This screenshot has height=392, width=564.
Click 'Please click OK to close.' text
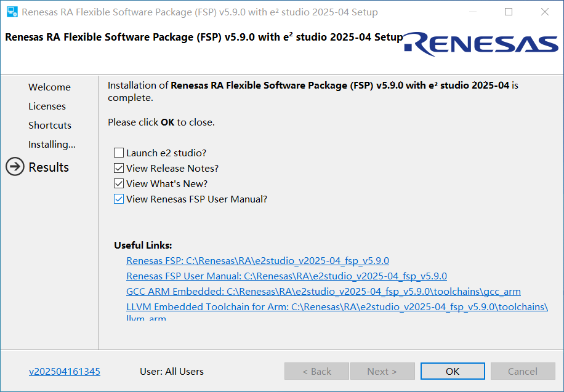coord(161,122)
